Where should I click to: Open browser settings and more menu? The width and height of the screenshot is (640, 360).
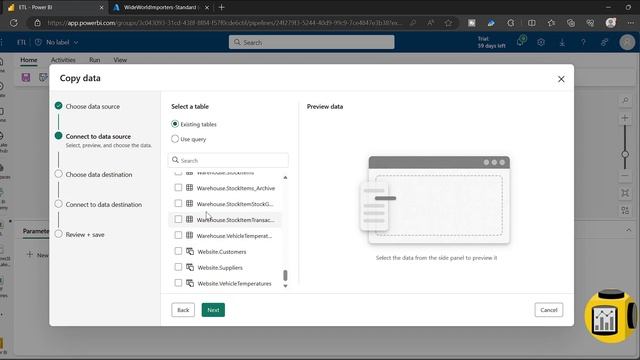tap(631, 23)
